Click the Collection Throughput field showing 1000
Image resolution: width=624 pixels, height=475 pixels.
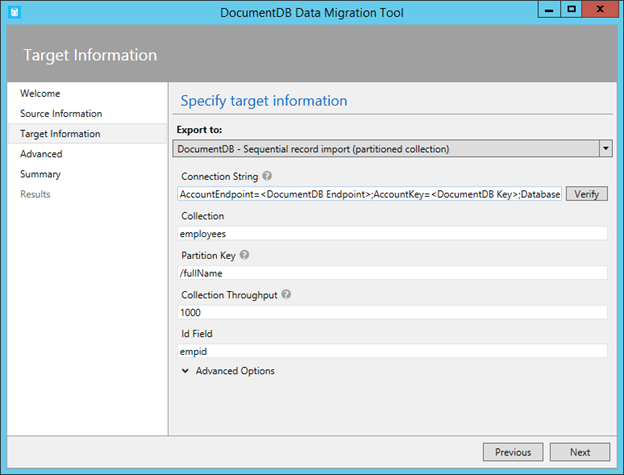coord(392,312)
